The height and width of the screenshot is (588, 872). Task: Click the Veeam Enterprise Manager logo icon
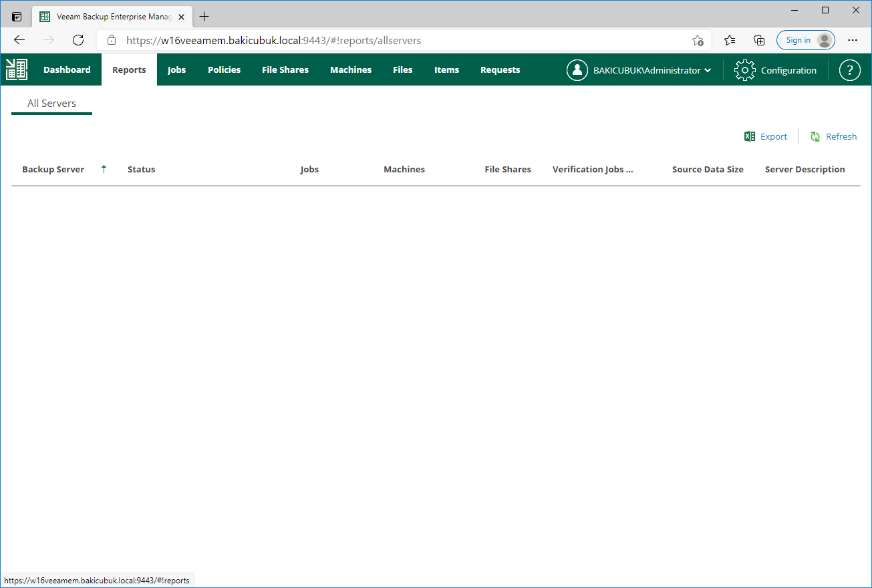click(17, 69)
